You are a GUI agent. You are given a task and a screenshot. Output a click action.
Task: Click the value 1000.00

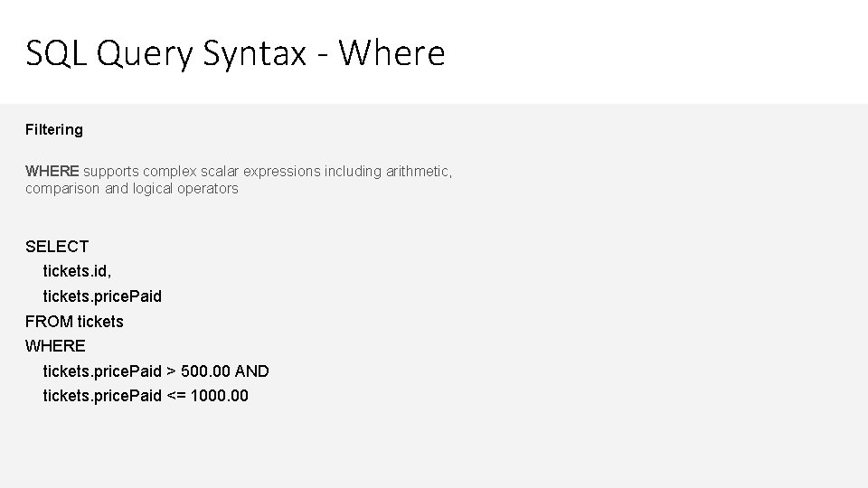(x=220, y=396)
